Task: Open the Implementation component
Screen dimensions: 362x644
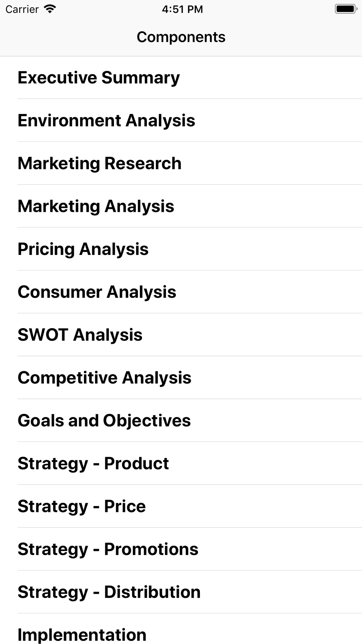Action: point(181,629)
